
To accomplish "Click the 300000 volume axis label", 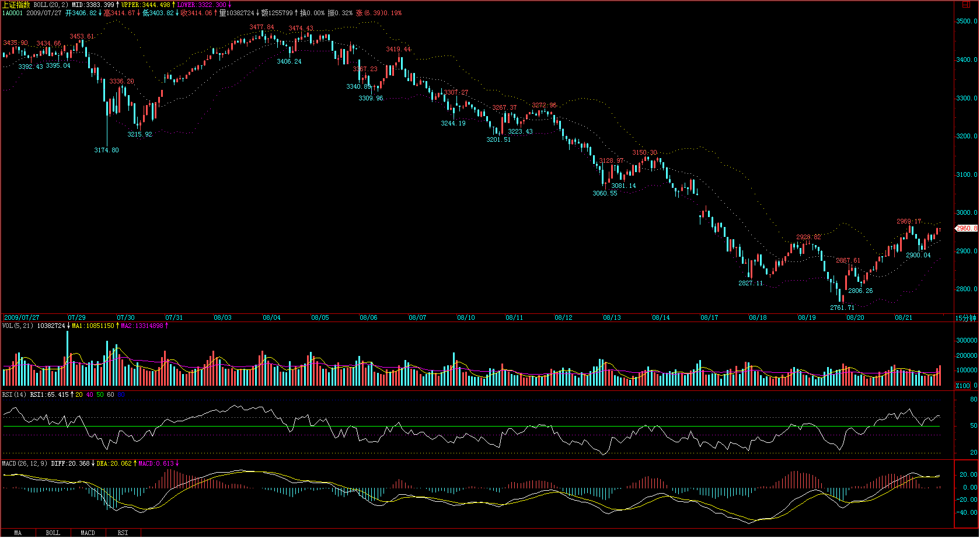I will tap(967, 341).
